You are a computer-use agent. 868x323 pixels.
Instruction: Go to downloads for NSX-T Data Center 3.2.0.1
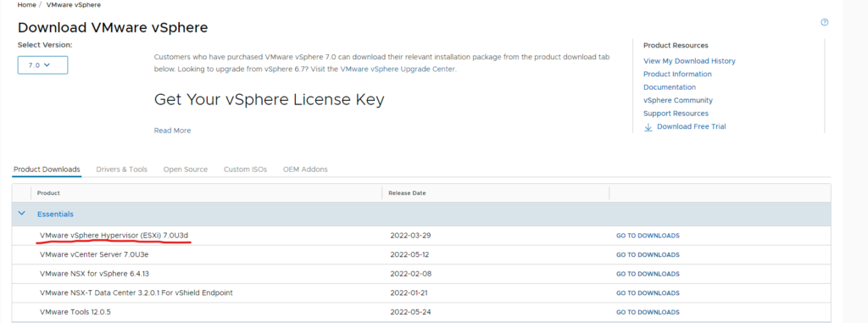point(648,293)
